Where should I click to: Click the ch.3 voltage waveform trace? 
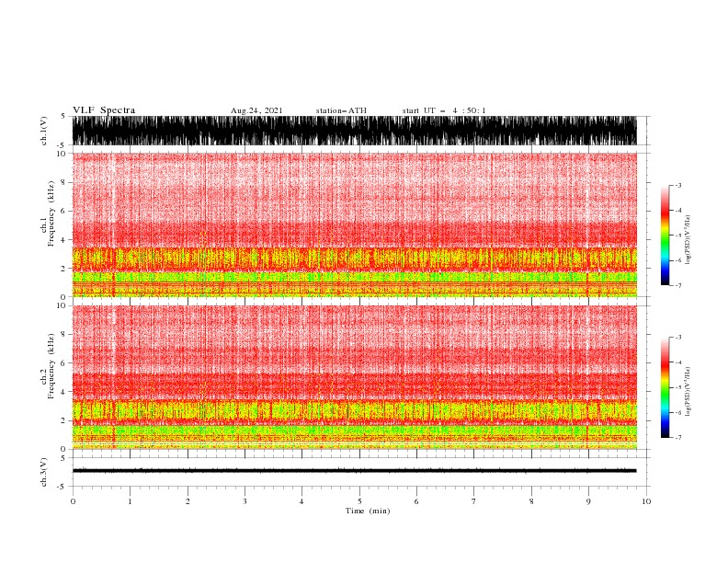(x=355, y=471)
